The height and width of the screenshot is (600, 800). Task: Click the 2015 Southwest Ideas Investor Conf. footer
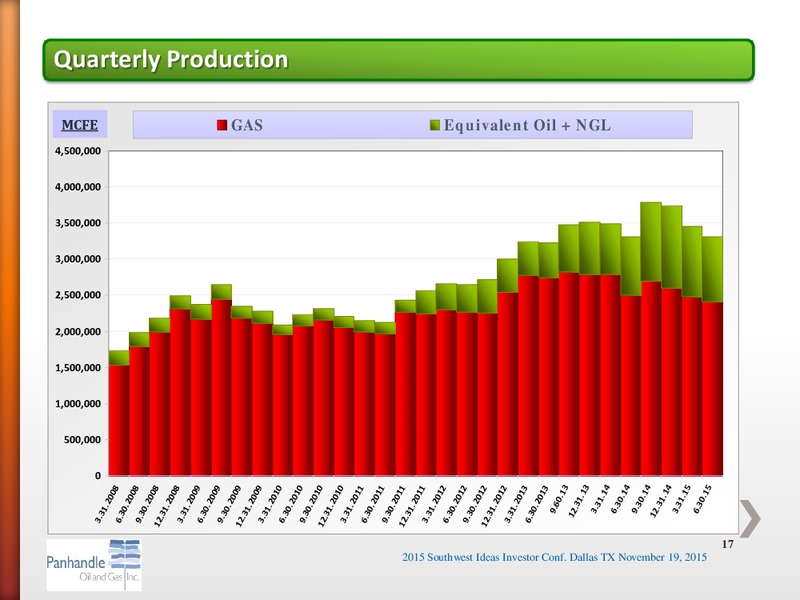pyautogui.click(x=555, y=557)
